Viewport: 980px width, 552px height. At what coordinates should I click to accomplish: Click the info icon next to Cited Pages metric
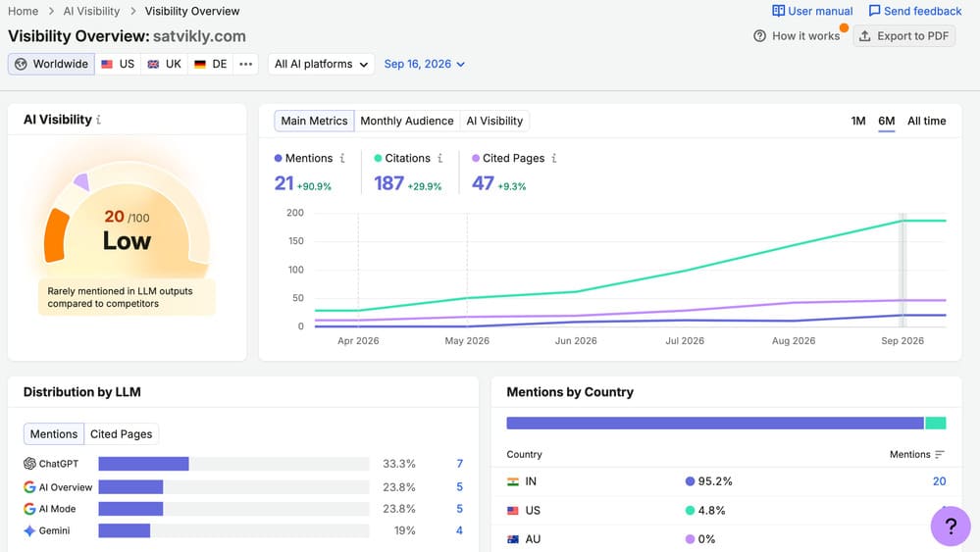[553, 158]
